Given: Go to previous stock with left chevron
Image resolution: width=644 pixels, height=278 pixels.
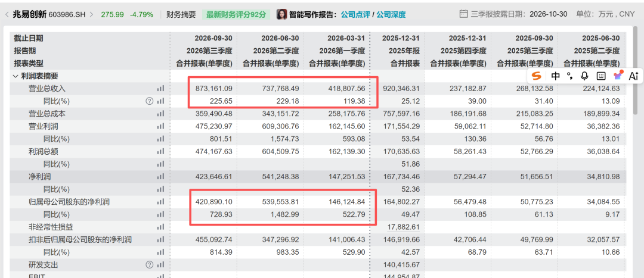Looking at the screenshot, I should click(7, 14).
